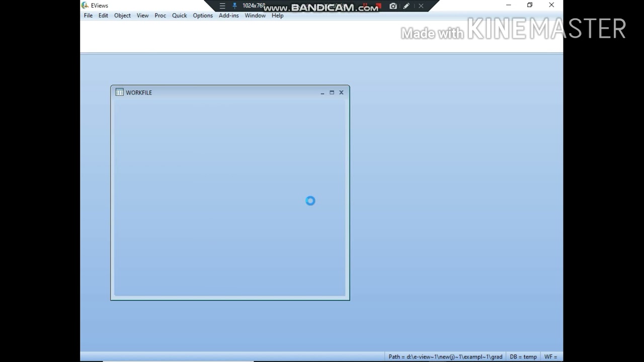644x362 pixels.
Task: Open the File menu
Action: tap(88, 16)
